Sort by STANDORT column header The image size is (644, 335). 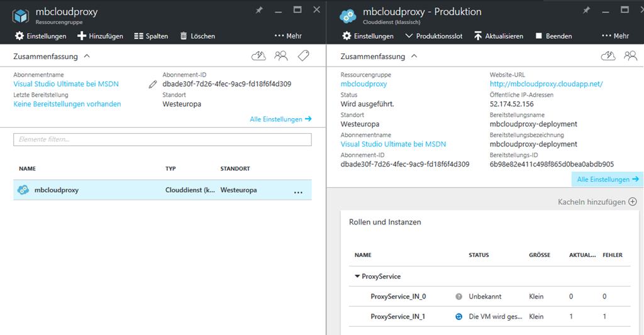[x=235, y=168]
